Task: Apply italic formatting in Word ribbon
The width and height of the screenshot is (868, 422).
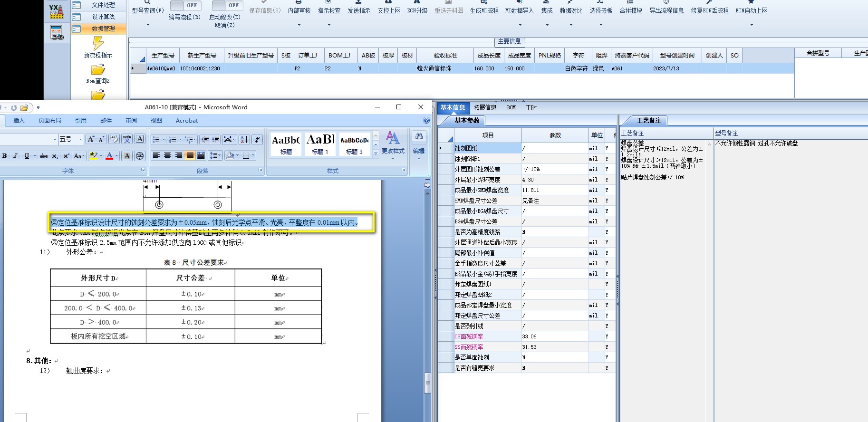Action: 15,156
